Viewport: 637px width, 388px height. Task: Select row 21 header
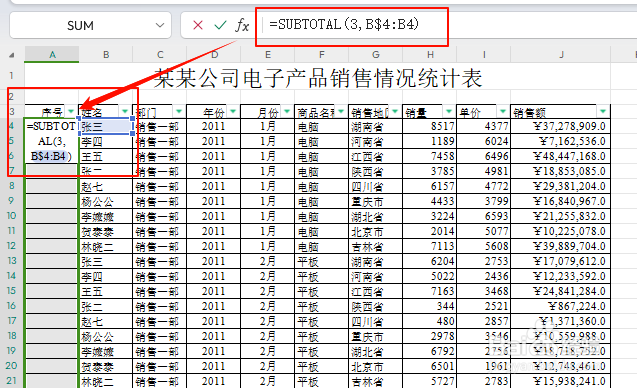[12, 381]
